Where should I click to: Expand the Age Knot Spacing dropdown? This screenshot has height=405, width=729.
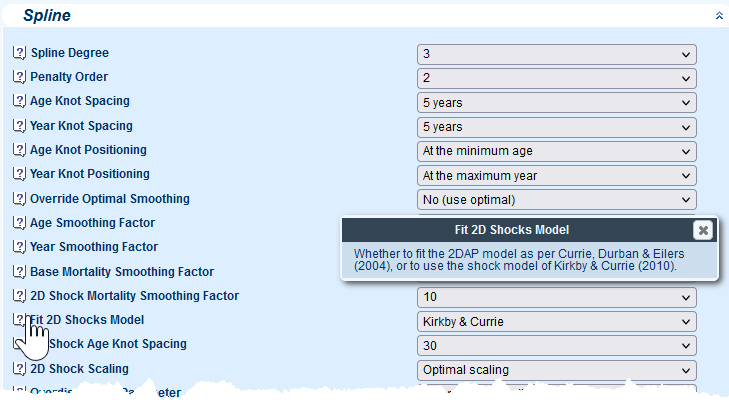coord(556,102)
